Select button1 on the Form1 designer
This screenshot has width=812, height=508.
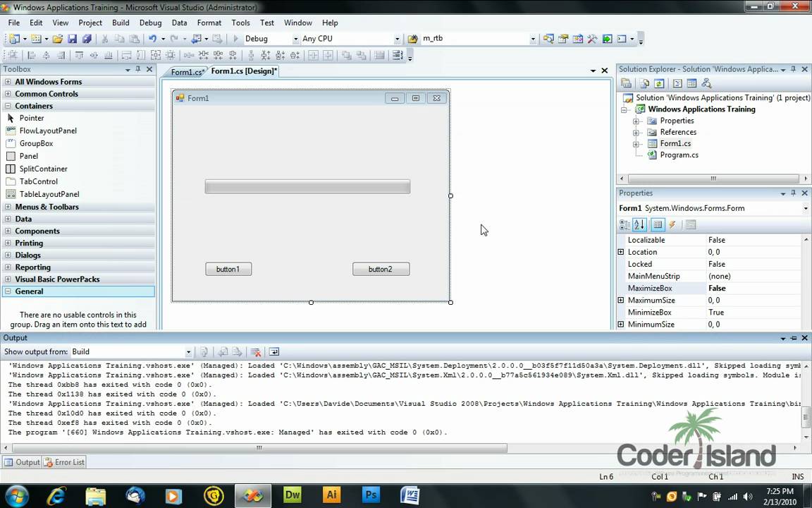coord(228,269)
